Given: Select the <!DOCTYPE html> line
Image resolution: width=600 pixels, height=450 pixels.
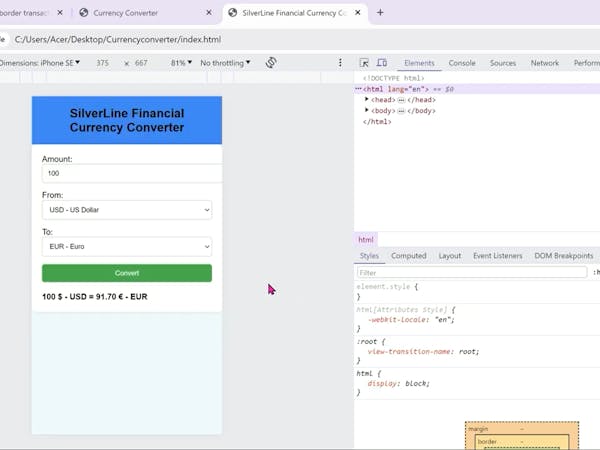Looking at the screenshot, I should [393, 78].
